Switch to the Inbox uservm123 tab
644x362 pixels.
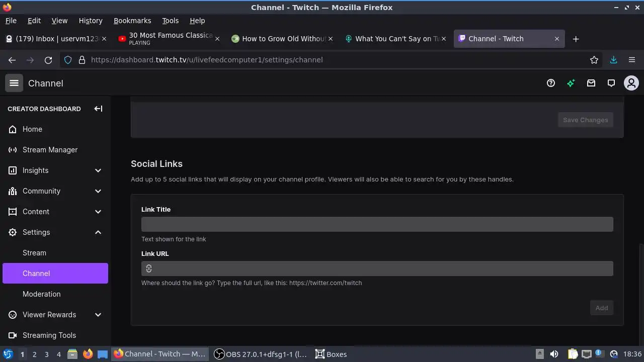pyautogui.click(x=55, y=39)
